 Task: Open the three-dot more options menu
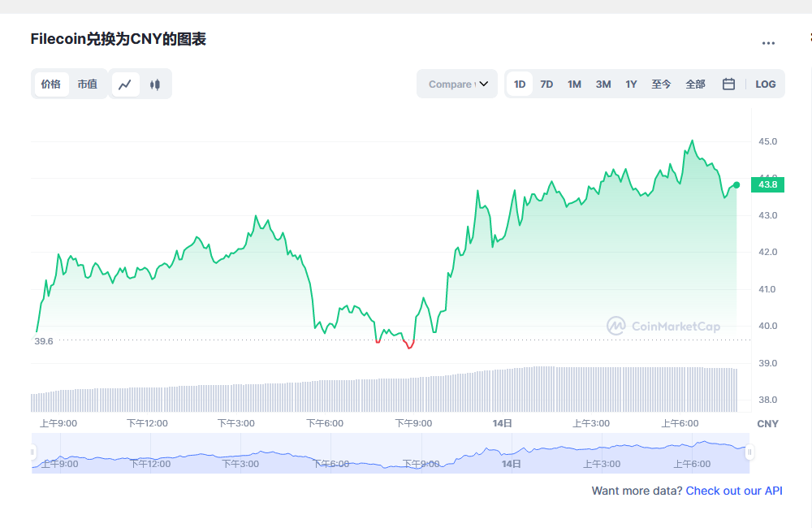click(x=768, y=43)
